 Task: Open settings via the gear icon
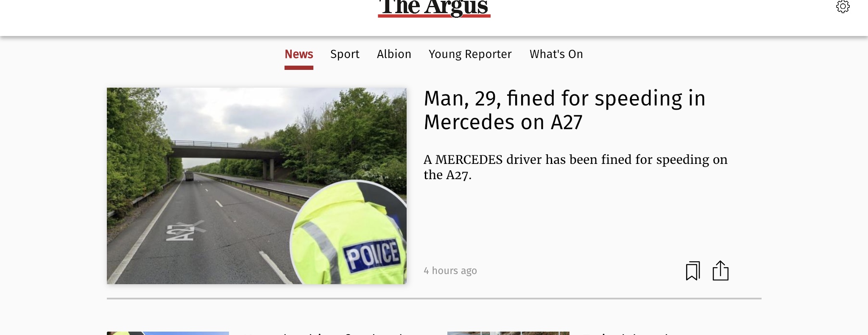[x=843, y=6]
